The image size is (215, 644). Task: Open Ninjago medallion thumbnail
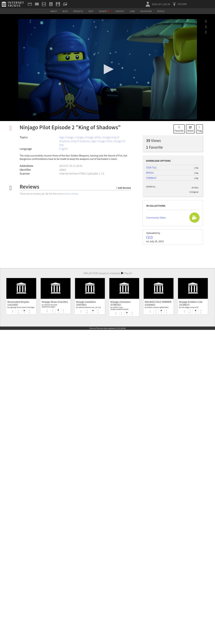[90, 288]
